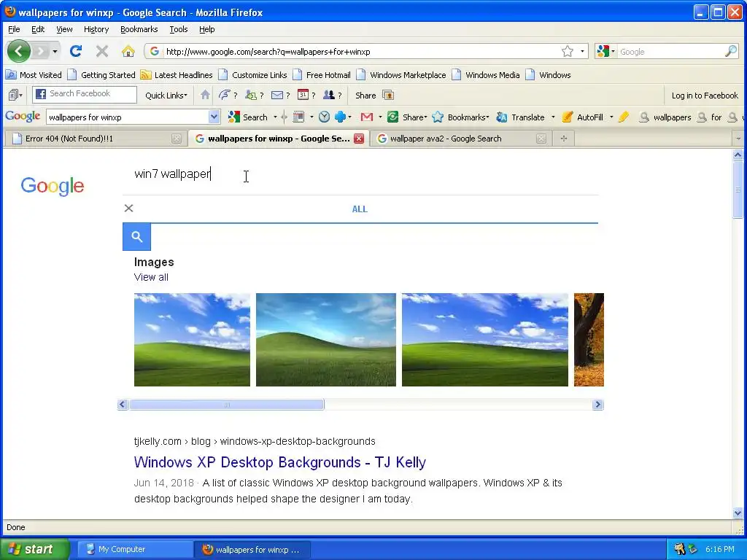Switch to Error 404 (Not Found) tab
747x560 pixels.
pyautogui.click(x=96, y=139)
